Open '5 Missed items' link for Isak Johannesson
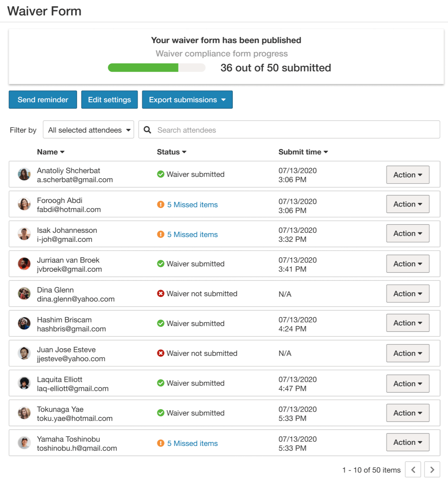Image resolution: width=448 pixels, height=482 pixels. coord(192,234)
